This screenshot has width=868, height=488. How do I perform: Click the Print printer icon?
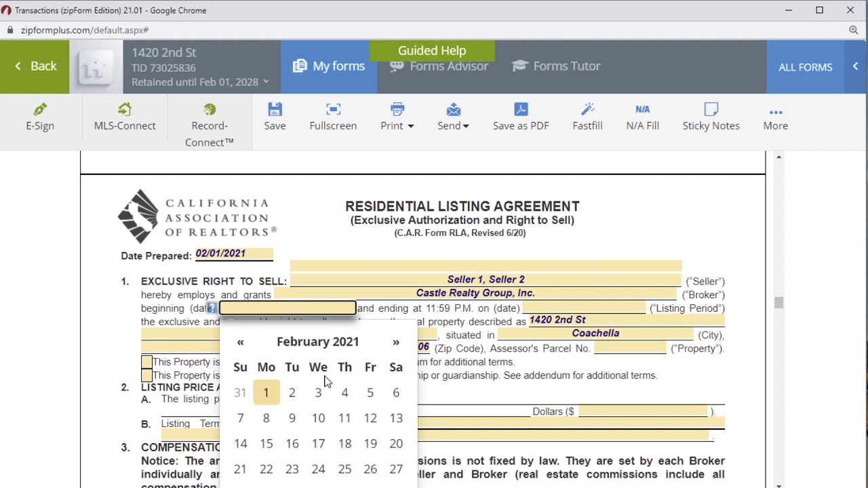point(397,109)
